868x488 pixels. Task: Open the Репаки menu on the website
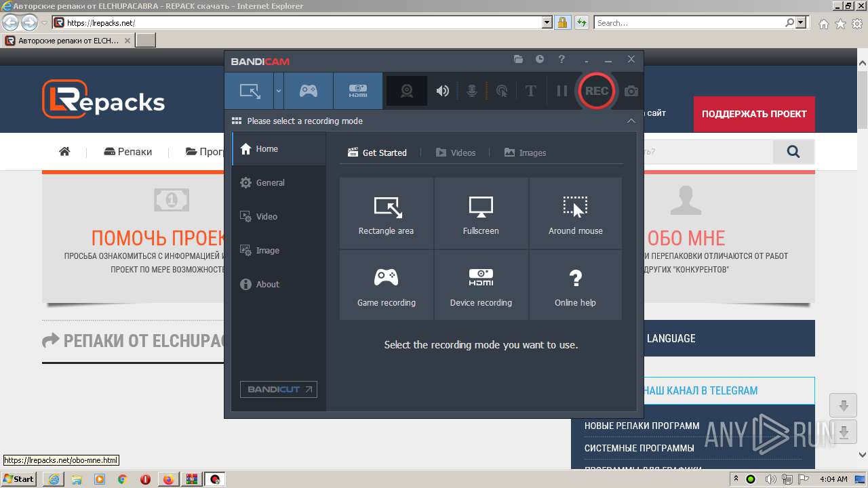click(x=128, y=151)
